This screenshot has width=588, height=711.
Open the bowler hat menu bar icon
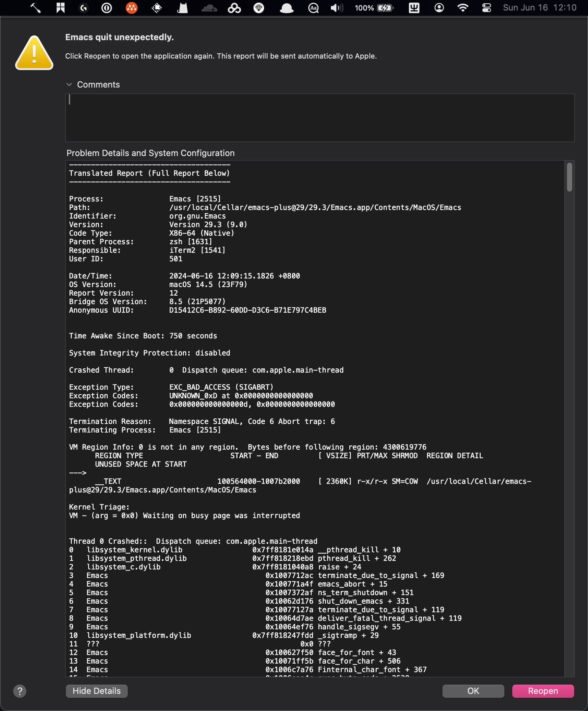[x=286, y=8]
